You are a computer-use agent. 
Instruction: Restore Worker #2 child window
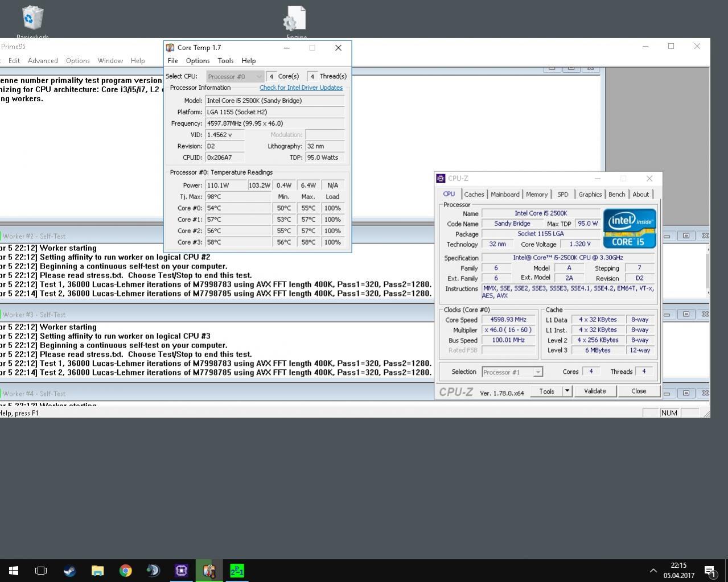[x=686, y=236]
